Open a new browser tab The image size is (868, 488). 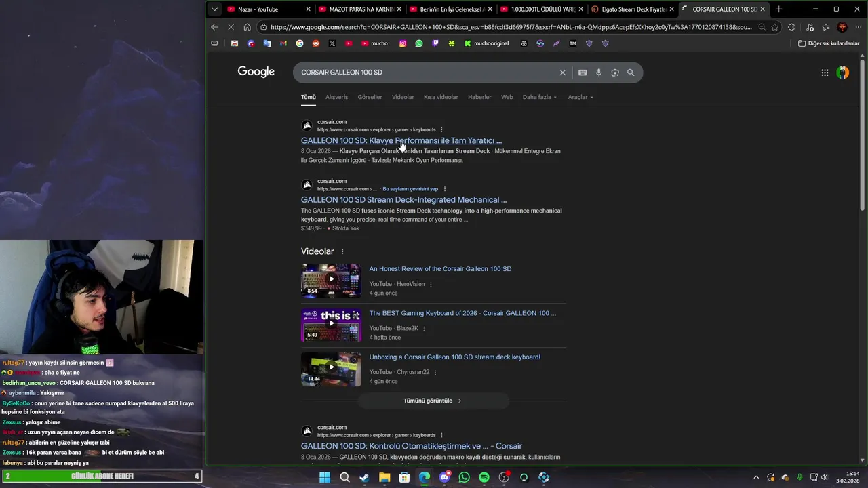click(778, 9)
